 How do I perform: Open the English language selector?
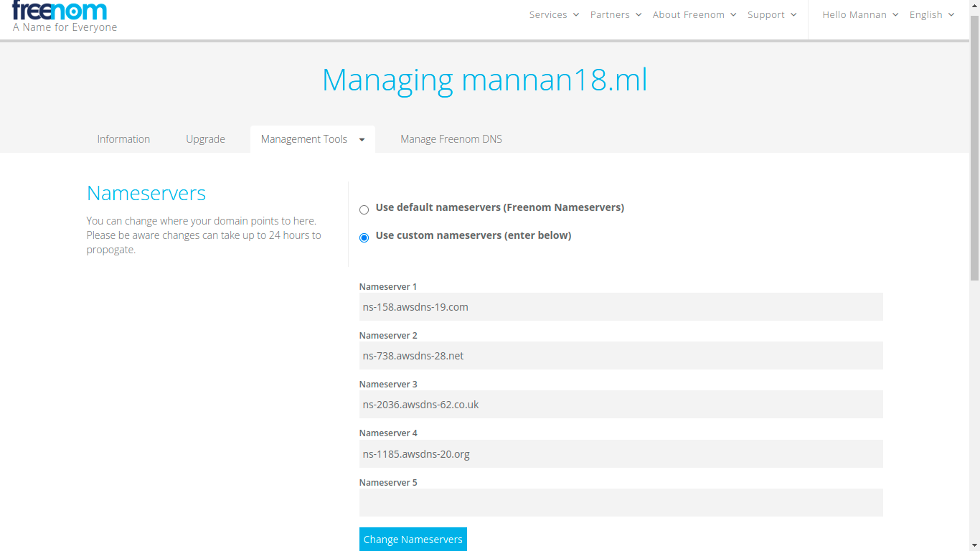[x=927, y=14]
